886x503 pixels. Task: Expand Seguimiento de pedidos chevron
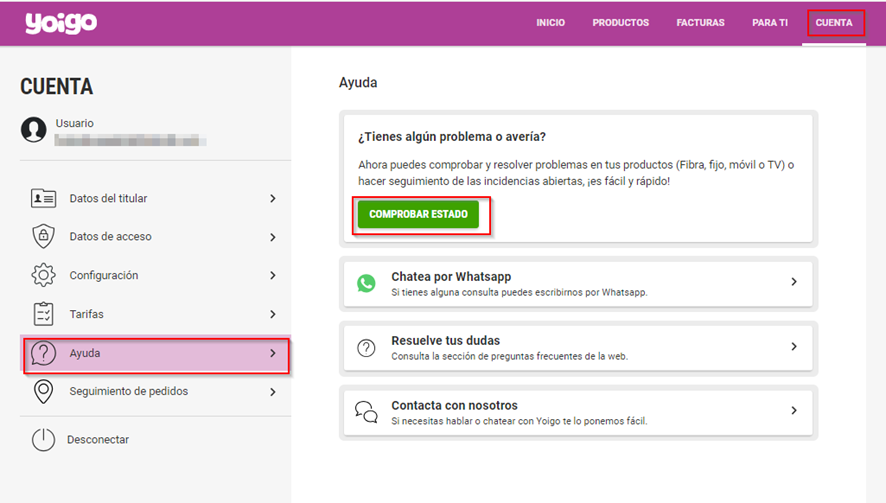point(273,392)
